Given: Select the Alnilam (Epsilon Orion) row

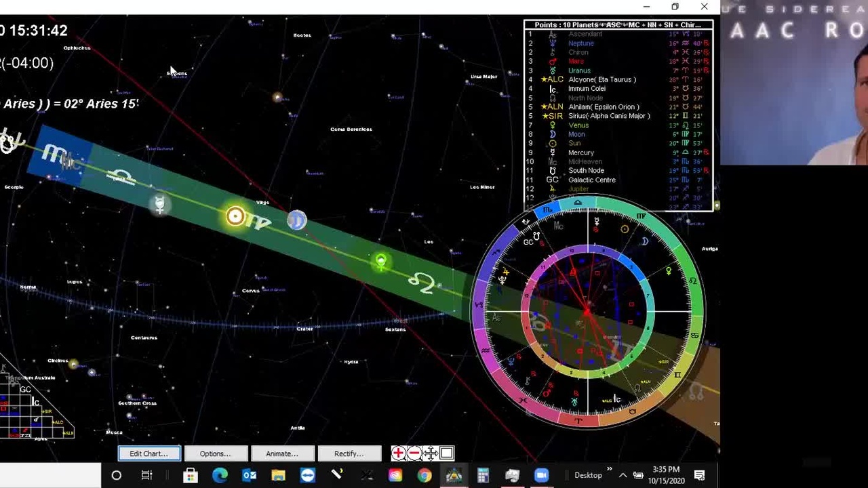Looking at the screenshot, I should click(x=618, y=107).
